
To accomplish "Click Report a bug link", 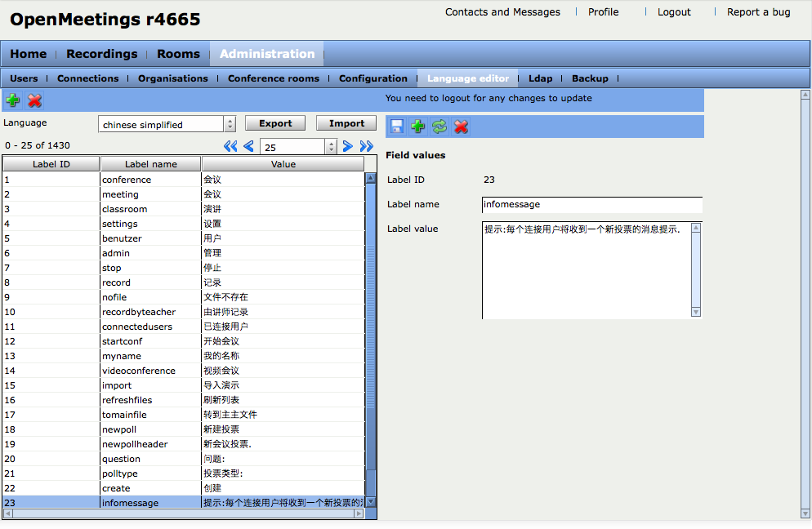I will tap(759, 12).
